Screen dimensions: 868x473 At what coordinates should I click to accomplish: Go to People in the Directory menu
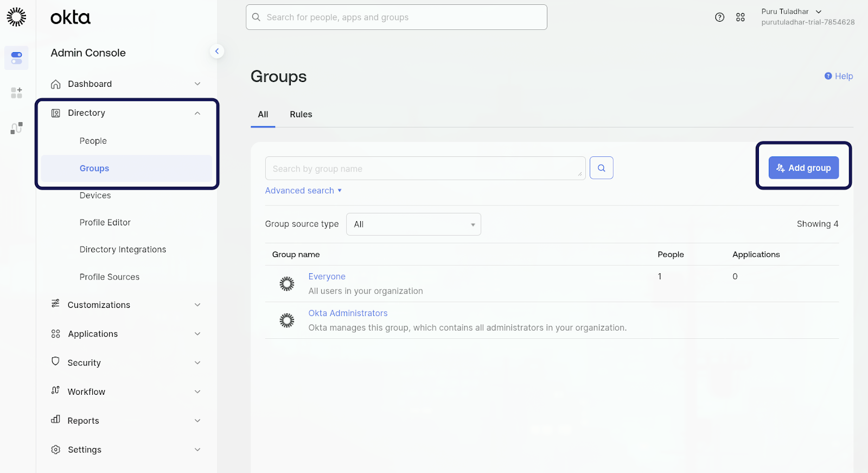[x=93, y=141]
